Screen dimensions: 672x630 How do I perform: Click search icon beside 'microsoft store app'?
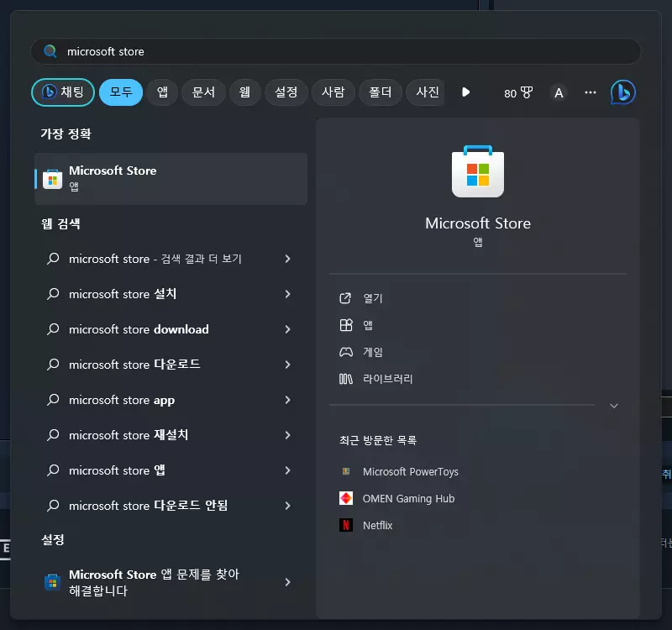point(53,400)
